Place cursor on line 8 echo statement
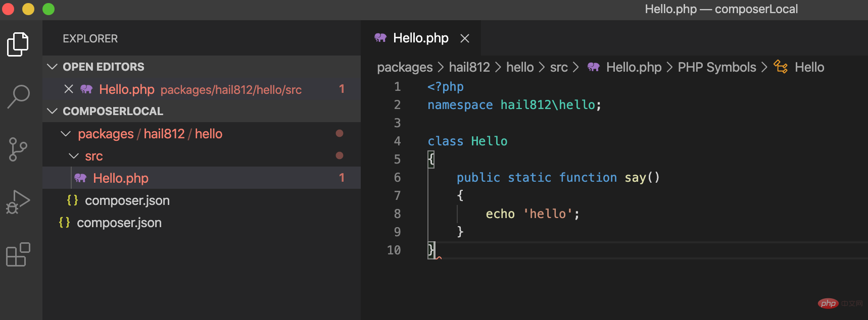The height and width of the screenshot is (320, 868). [532, 214]
